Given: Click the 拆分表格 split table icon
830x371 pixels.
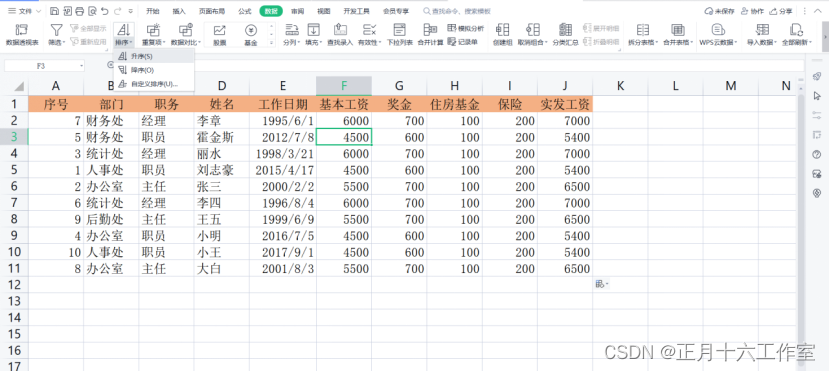Looking at the screenshot, I should pyautogui.click(x=643, y=30).
